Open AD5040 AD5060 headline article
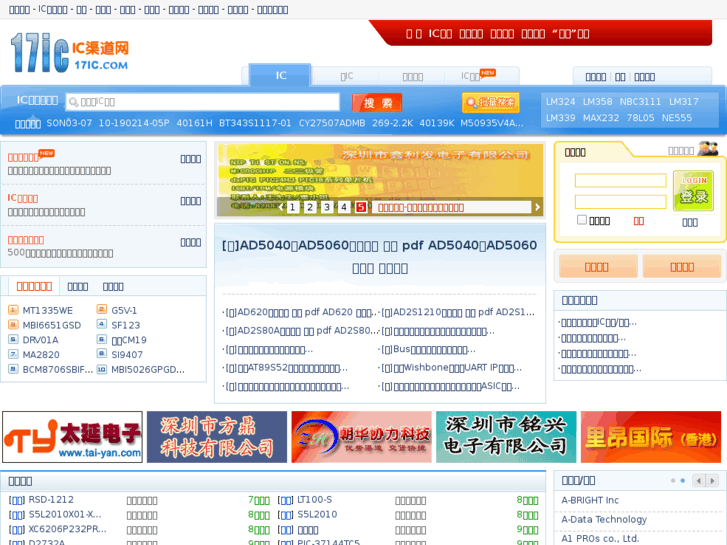The image size is (727, 545). 380,256
